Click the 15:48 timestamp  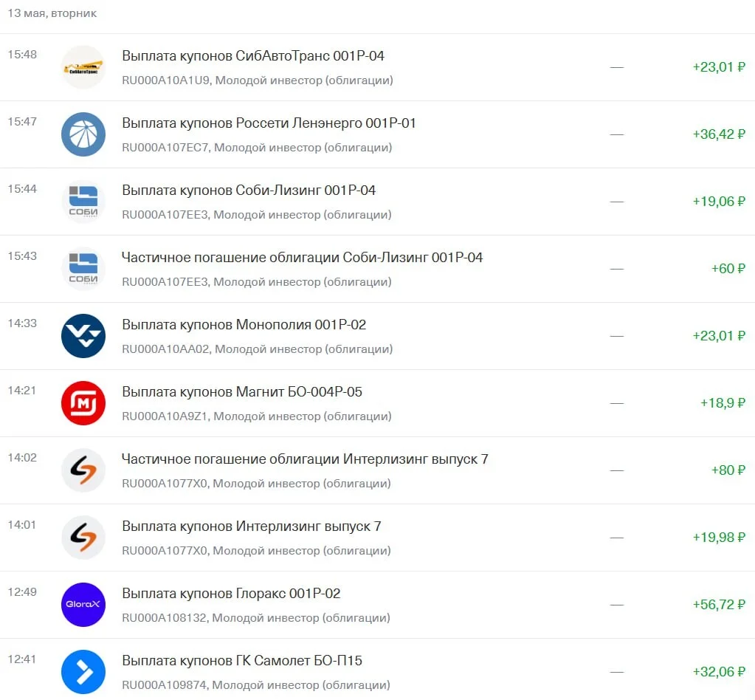[22, 55]
